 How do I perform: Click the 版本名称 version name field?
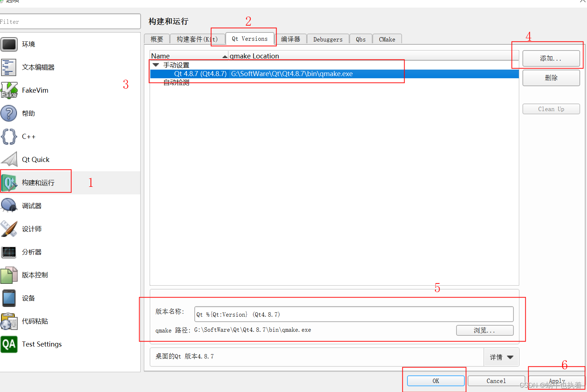[354, 314]
